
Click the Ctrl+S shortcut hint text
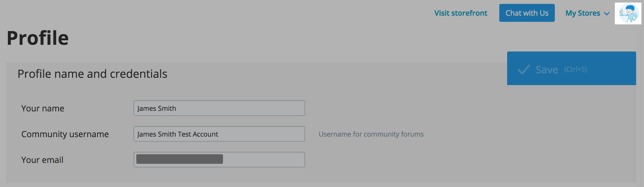coord(576,69)
